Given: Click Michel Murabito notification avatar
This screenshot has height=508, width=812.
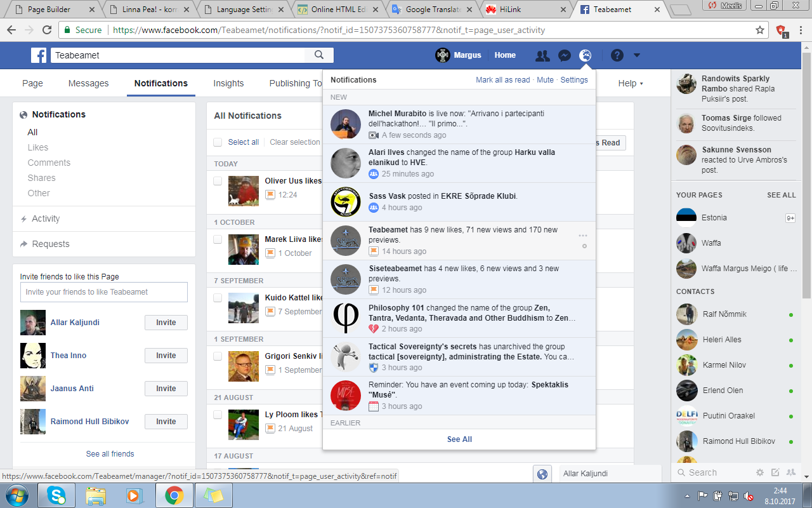Looking at the screenshot, I should tap(346, 124).
